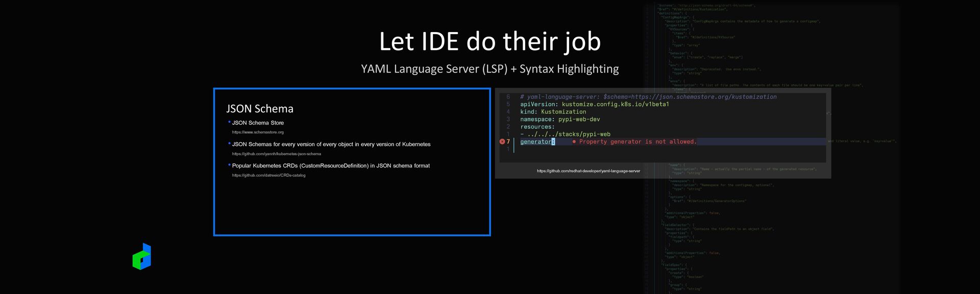Click the "kind: Kustomization" code line

(553, 112)
